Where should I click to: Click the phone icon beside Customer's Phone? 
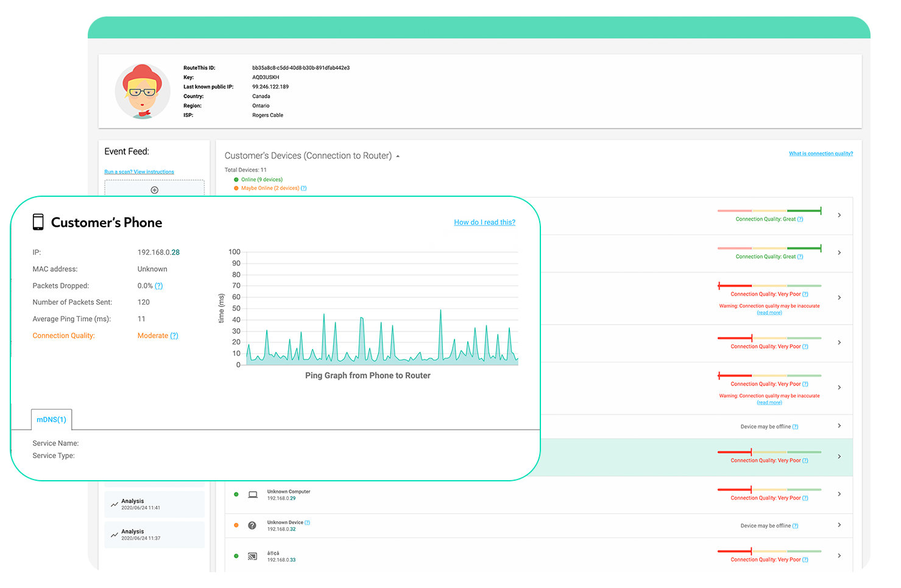click(38, 222)
